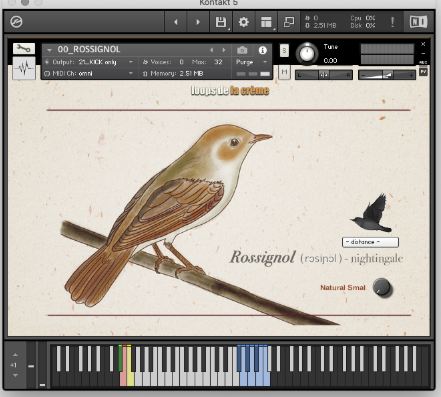
Task: Toggle the Mute (M) button
Action: [284, 72]
